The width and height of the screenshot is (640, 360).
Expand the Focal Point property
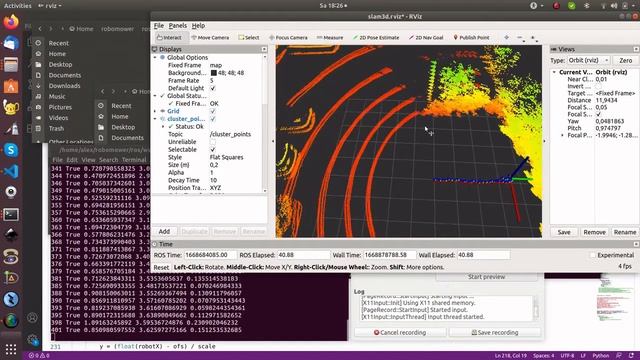pyautogui.click(x=562, y=135)
